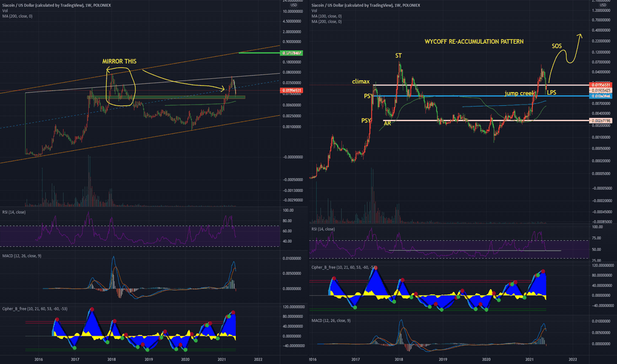
Task: Click the 4.50000000 price axis value
Action: [x=293, y=21]
